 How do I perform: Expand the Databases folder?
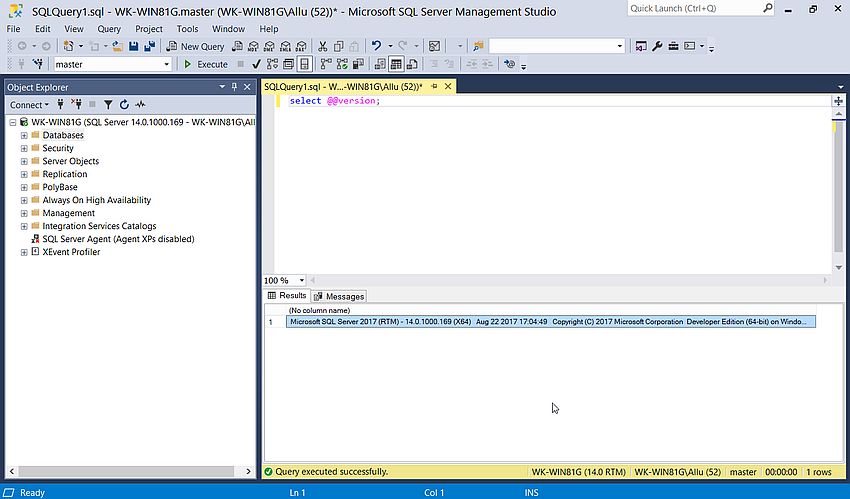point(24,135)
